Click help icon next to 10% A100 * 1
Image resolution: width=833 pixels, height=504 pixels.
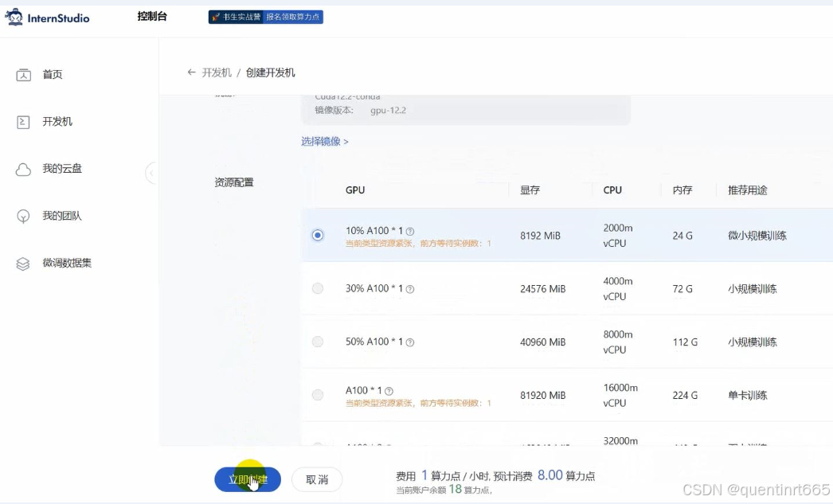[x=410, y=232]
